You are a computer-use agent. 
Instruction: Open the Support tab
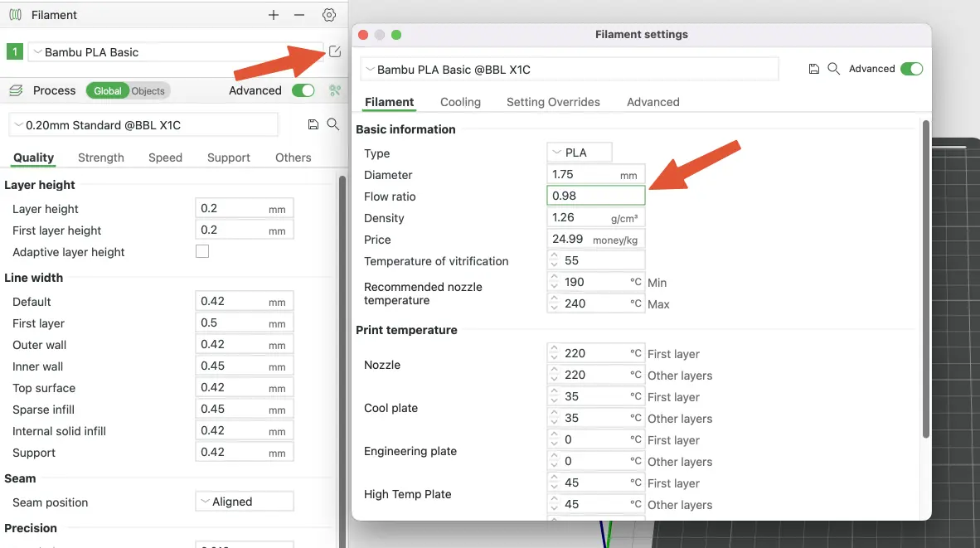(228, 158)
